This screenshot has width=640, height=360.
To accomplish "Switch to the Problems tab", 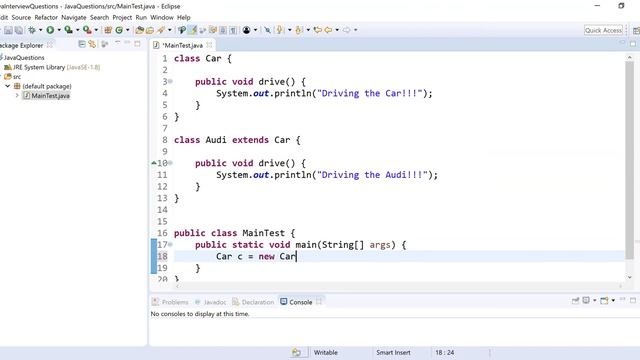I will pos(170,302).
